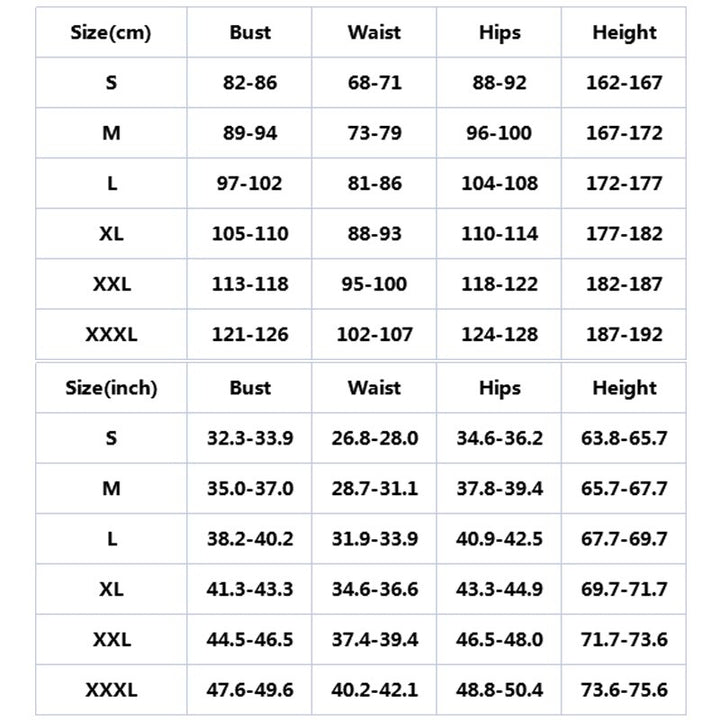Click the 28.7-31.1 waist value
720x720 pixels.
(375, 488)
